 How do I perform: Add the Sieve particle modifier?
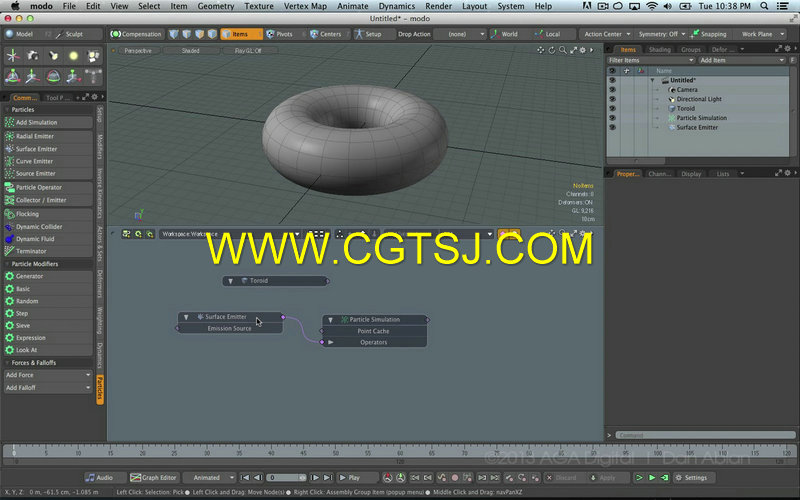point(48,326)
